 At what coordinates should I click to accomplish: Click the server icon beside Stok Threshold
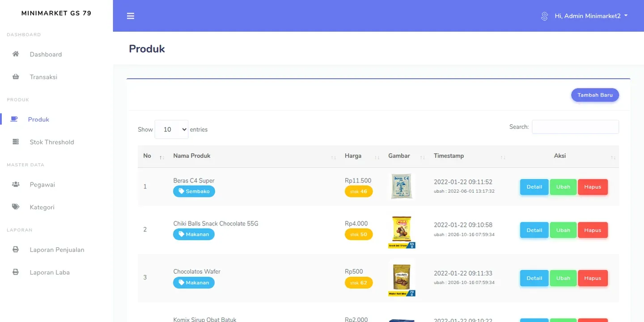coord(16,142)
